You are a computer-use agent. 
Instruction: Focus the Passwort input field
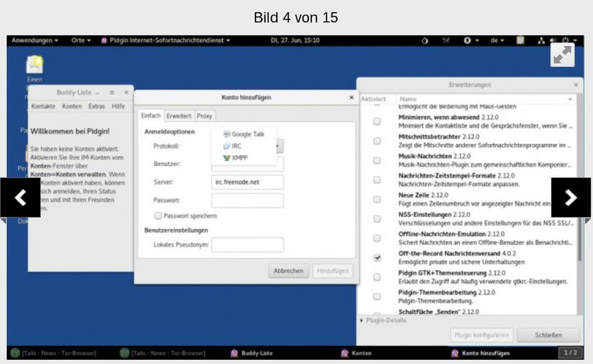[x=248, y=200]
